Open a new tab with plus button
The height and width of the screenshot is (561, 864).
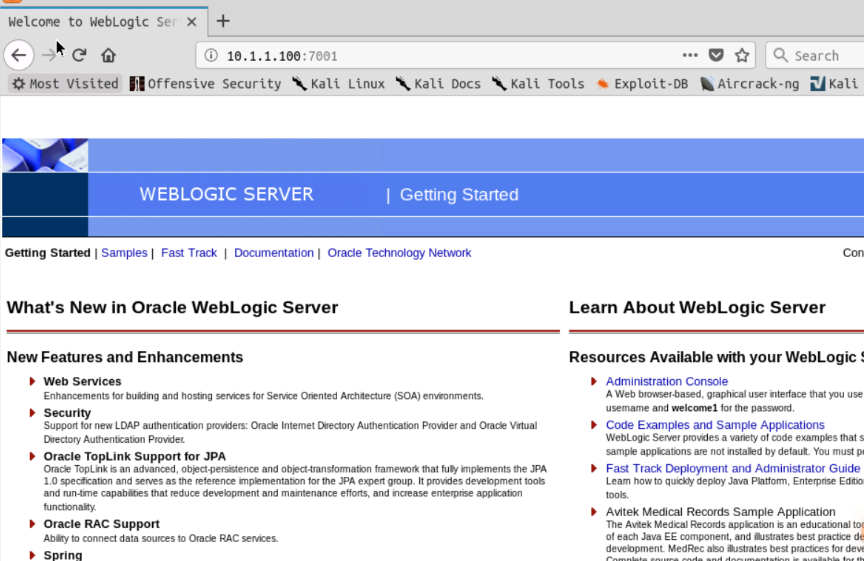tap(223, 21)
